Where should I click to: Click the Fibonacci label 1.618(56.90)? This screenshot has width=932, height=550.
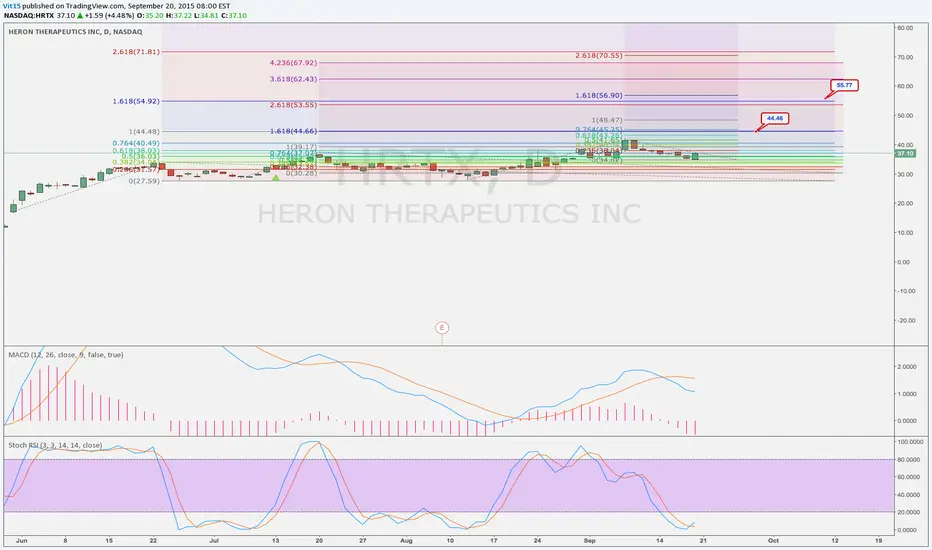click(x=599, y=95)
